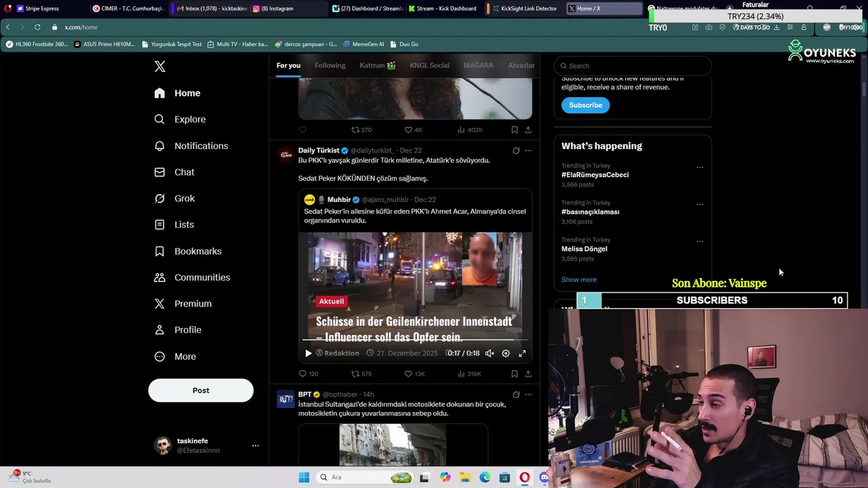Open account switcher menu for taskinefe

pos(256,445)
